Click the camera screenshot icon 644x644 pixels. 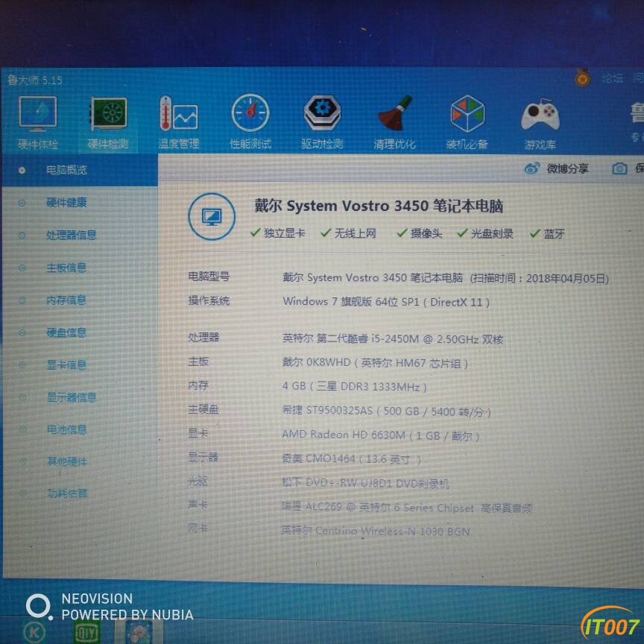tap(619, 168)
